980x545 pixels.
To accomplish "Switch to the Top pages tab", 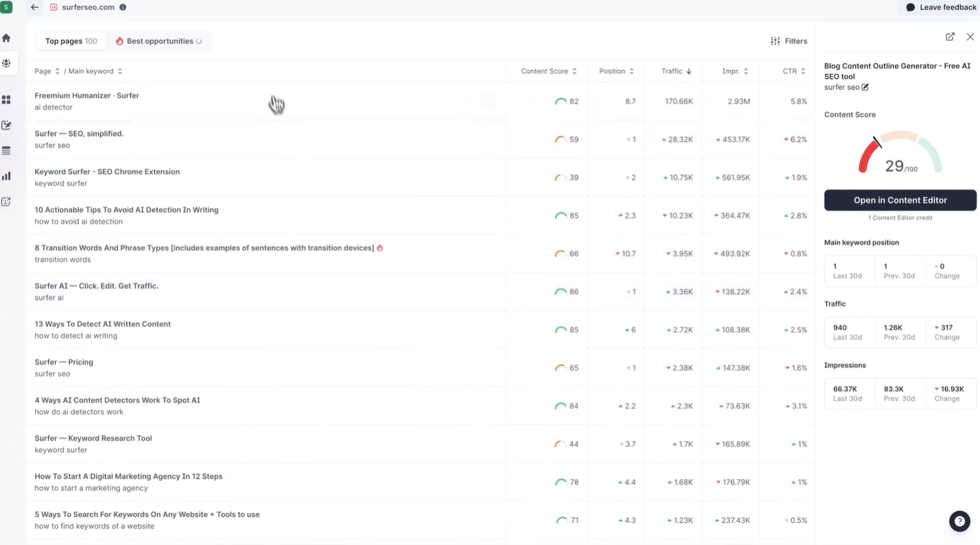I will [71, 41].
